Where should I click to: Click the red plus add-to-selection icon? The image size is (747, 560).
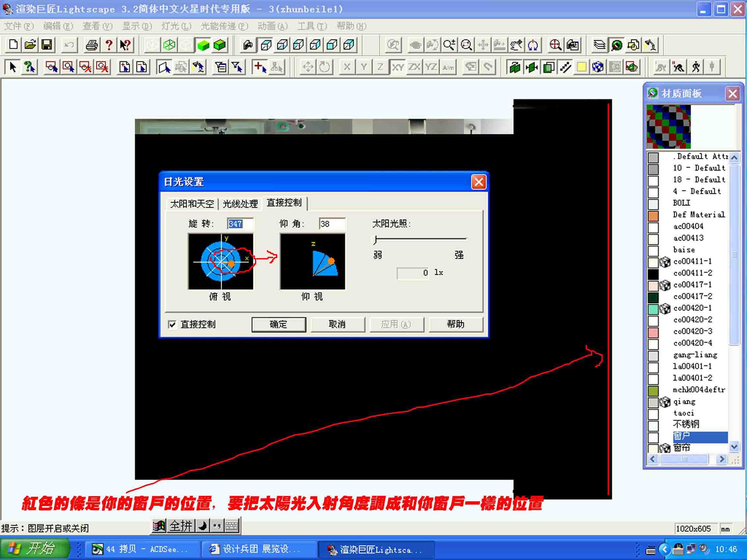click(x=260, y=67)
